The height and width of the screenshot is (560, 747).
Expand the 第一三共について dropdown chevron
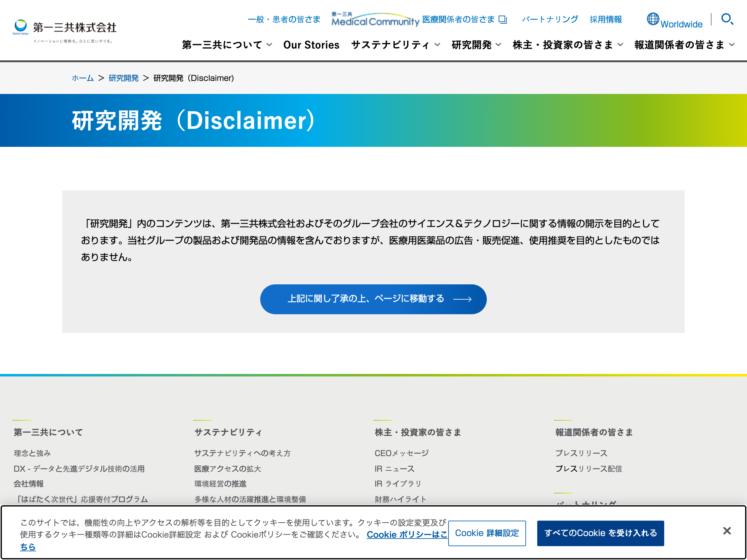click(269, 44)
